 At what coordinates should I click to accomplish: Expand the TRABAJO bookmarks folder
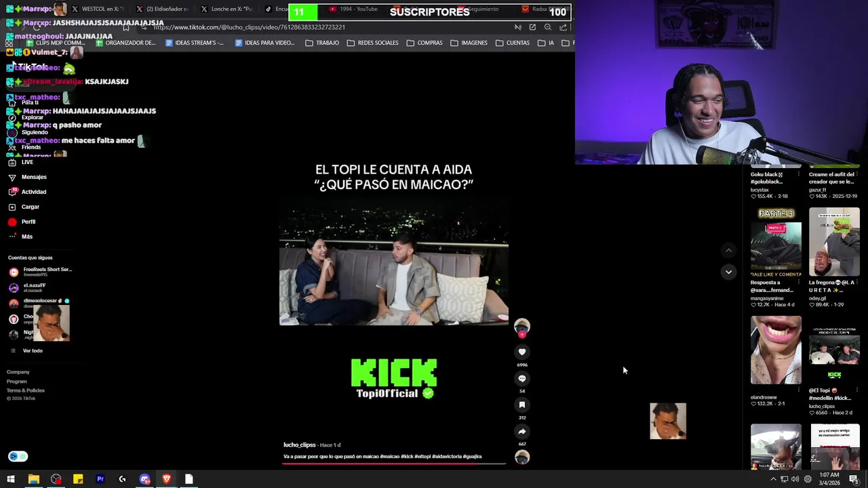click(322, 43)
